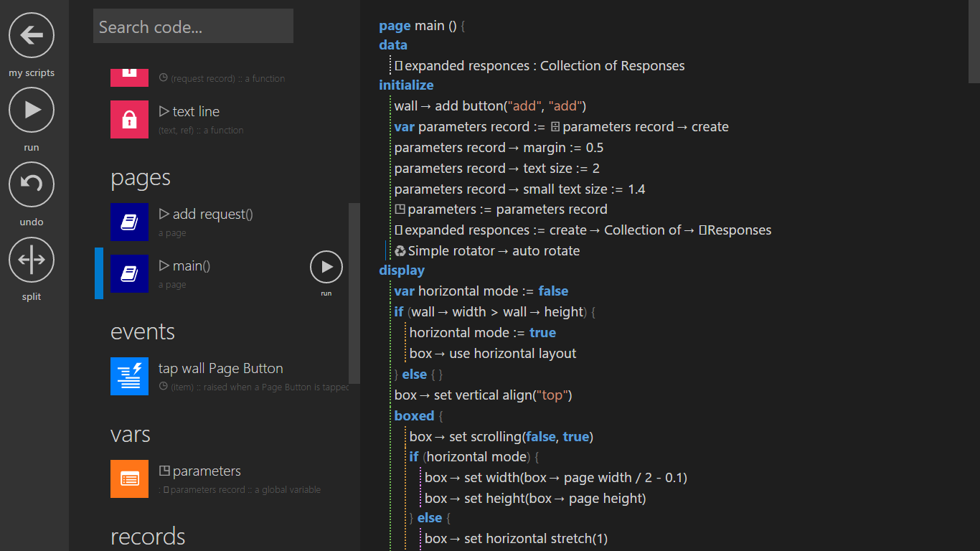980x551 pixels.
Task: Select the text size := 2 line
Action: tap(496, 169)
